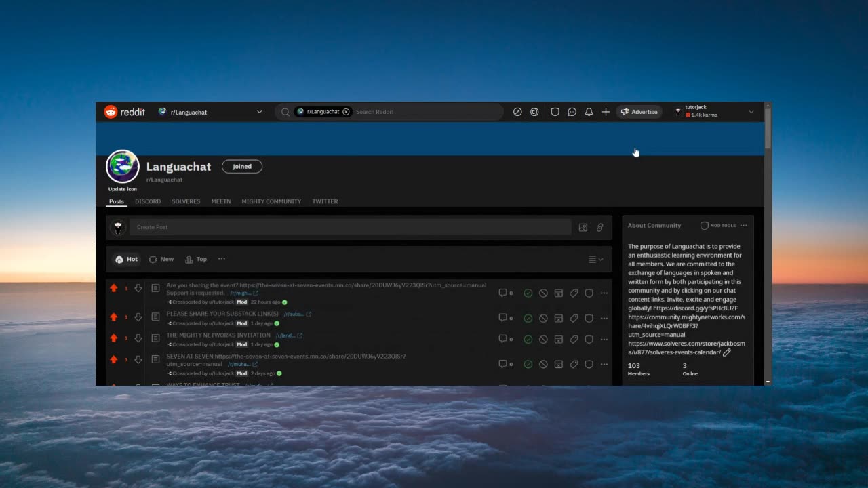Click the Create Post text field
Image resolution: width=868 pixels, height=488 pixels.
(351, 228)
